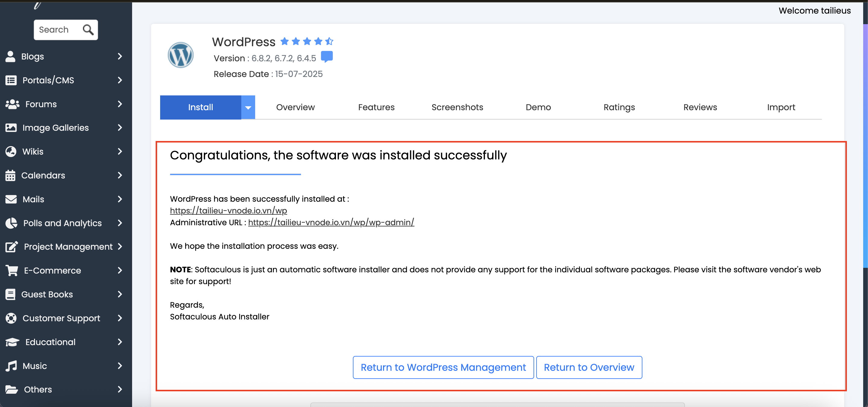Click the Mails envelope icon
868x407 pixels.
(11, 199)
